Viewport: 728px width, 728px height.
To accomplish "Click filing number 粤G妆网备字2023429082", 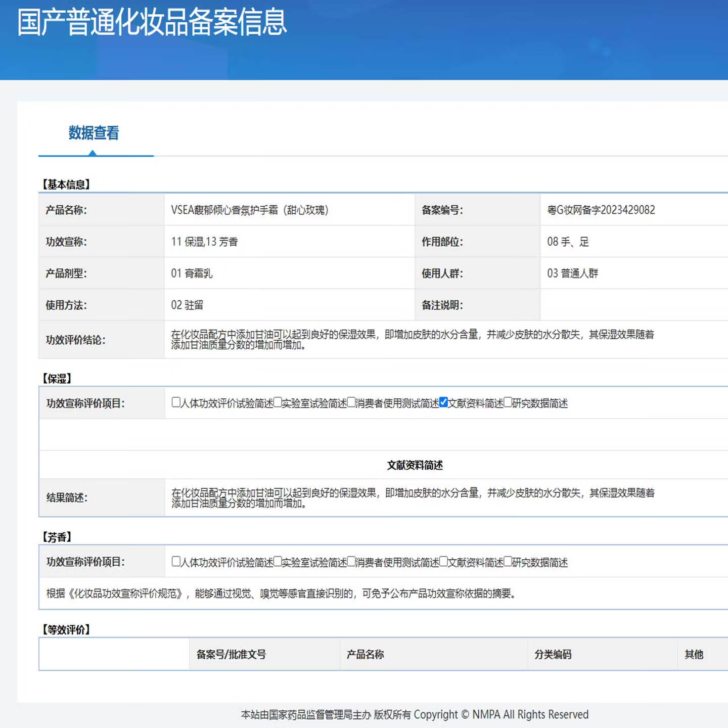I will point(601,210).
